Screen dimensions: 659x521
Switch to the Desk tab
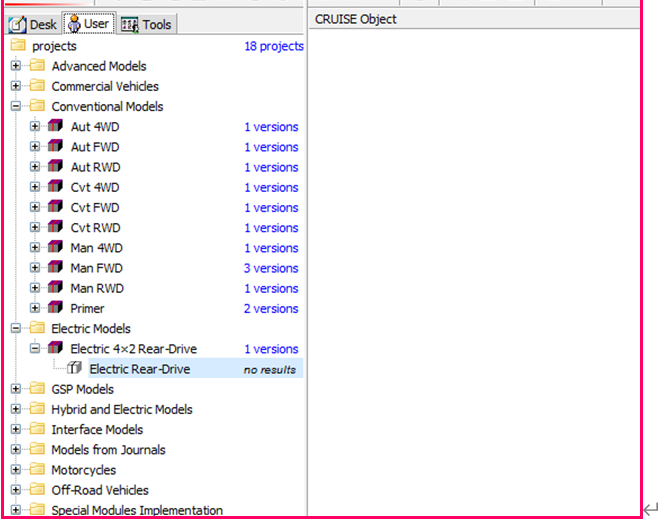[x=33, y=24]
